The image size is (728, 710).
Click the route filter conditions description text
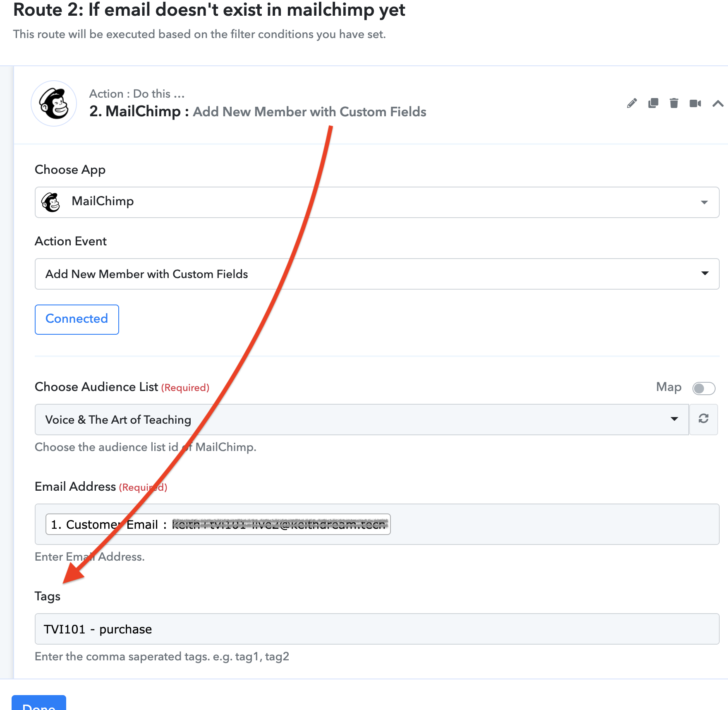tap(199, 34)
